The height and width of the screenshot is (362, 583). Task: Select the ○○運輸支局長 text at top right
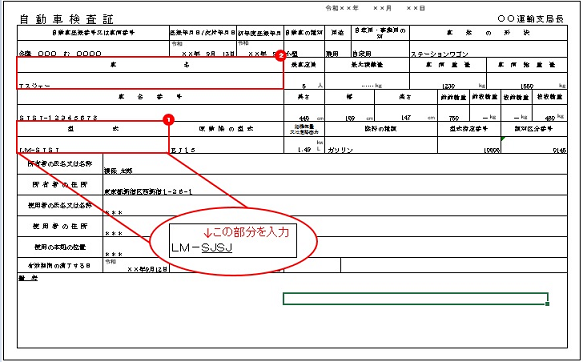531,19
